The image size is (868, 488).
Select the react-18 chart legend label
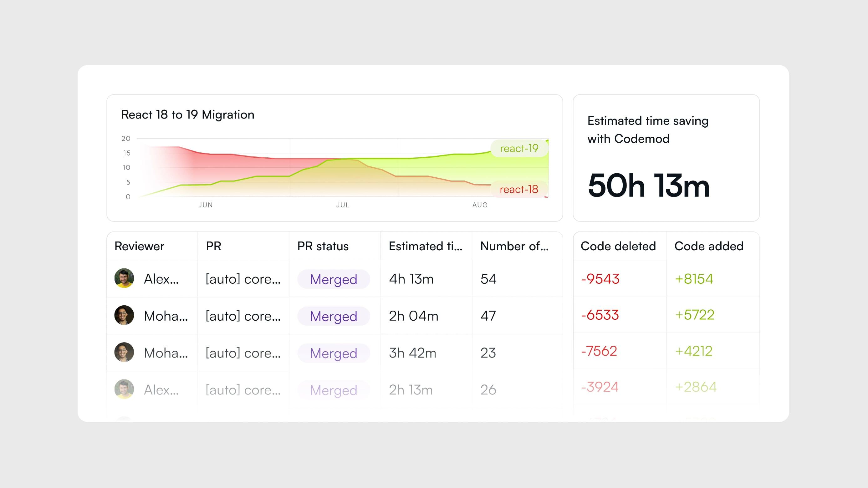tap(519, 189)
